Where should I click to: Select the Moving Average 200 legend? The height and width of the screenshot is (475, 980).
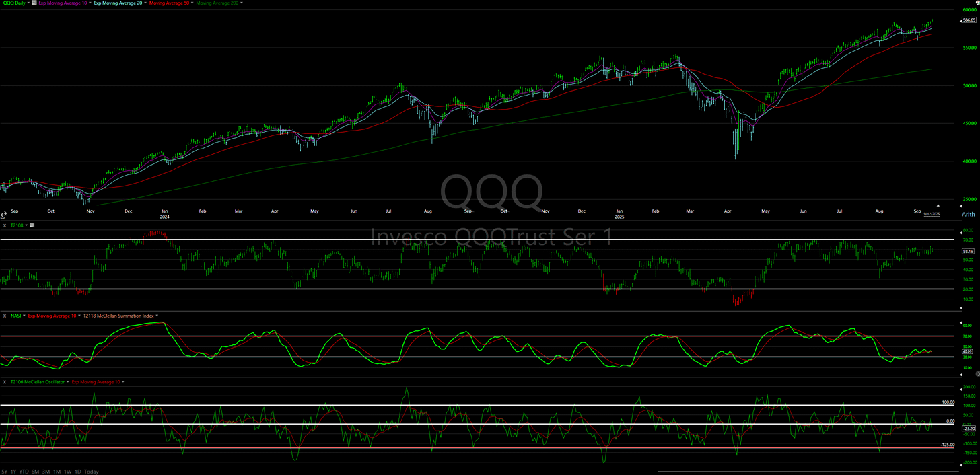tap(217, 3)
